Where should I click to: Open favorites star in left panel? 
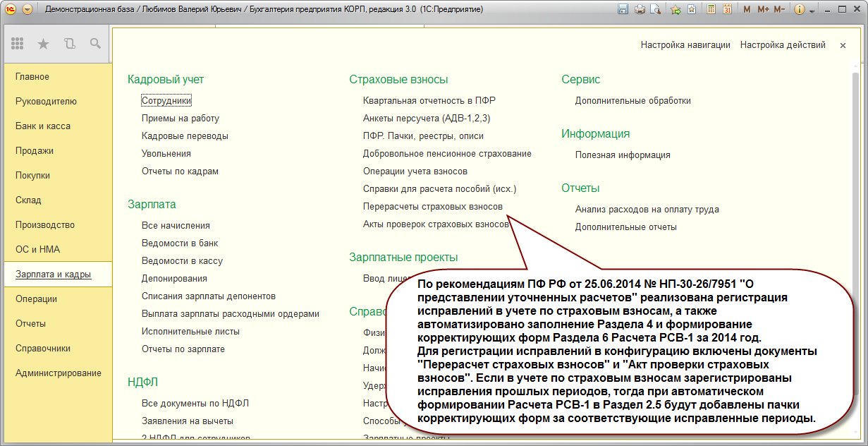tap(44, 44)
